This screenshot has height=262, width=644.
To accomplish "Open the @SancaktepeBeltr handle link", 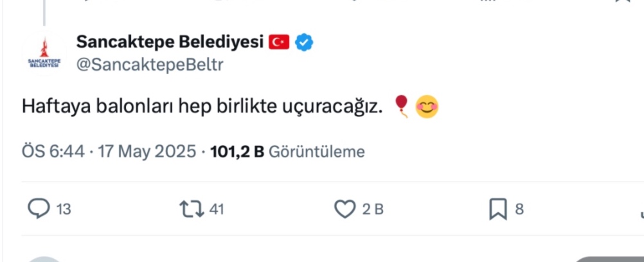I will click(x=150, y=65).
